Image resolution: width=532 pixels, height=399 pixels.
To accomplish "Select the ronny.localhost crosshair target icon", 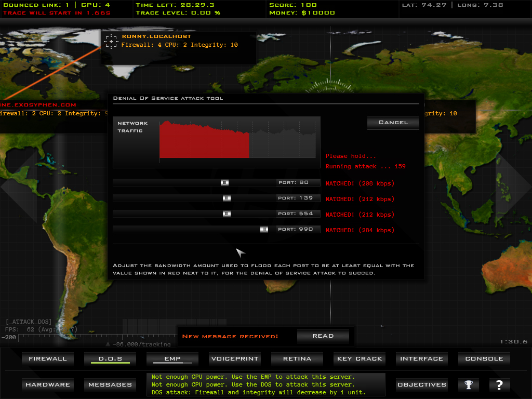I will pos(111,41).
